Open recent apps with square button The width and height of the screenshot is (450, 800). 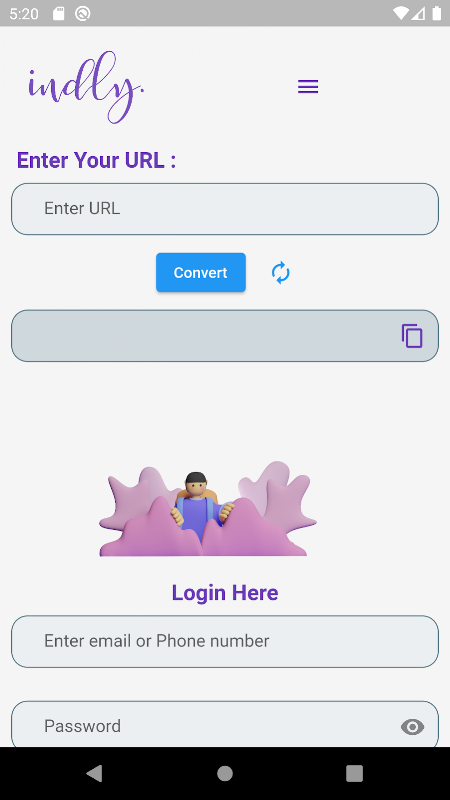[x=355, y=773]
